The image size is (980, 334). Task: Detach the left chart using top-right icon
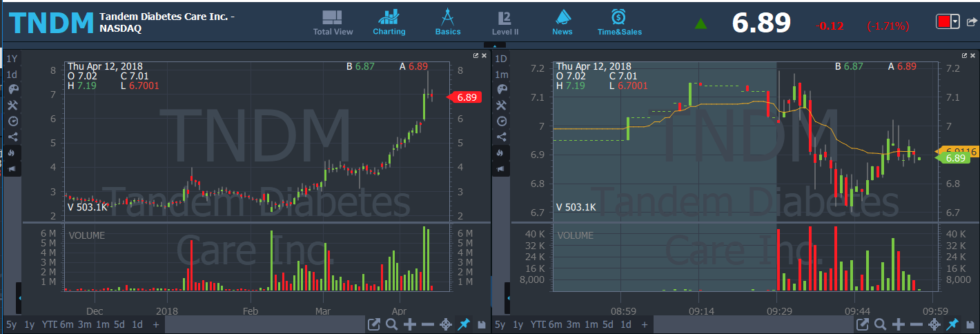[476, 55]
